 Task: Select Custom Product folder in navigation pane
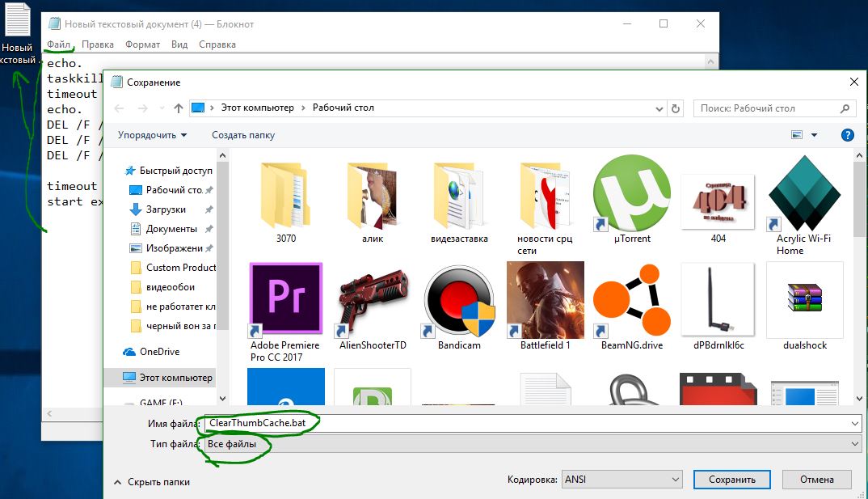[x=171, y=268]
